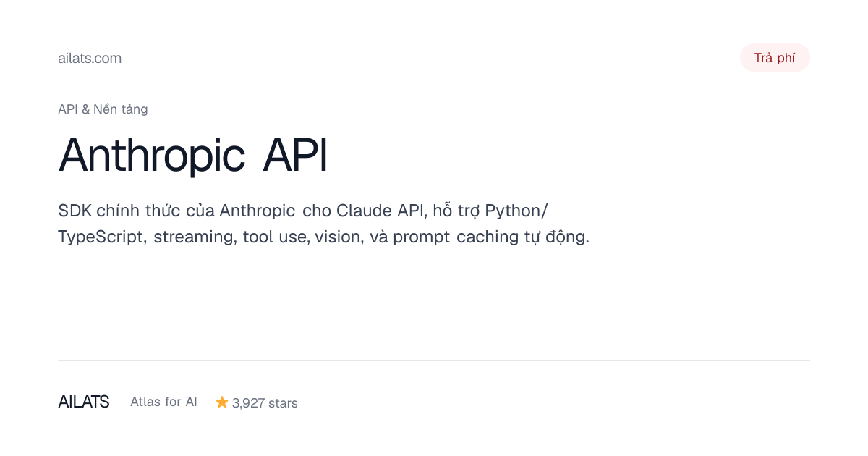Click the phrase prompt caching in the description
This screenshot has height=456, width=868.
(456, 237)
